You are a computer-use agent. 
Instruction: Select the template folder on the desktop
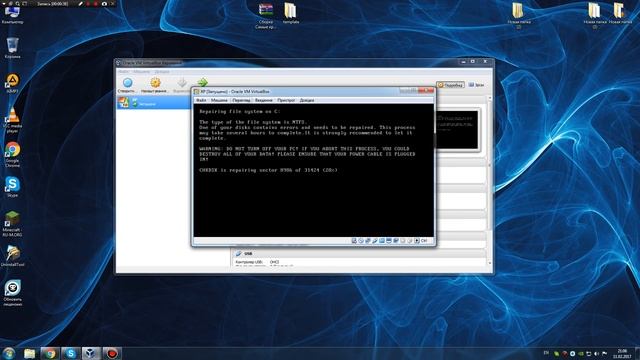(x=291, y=13)
